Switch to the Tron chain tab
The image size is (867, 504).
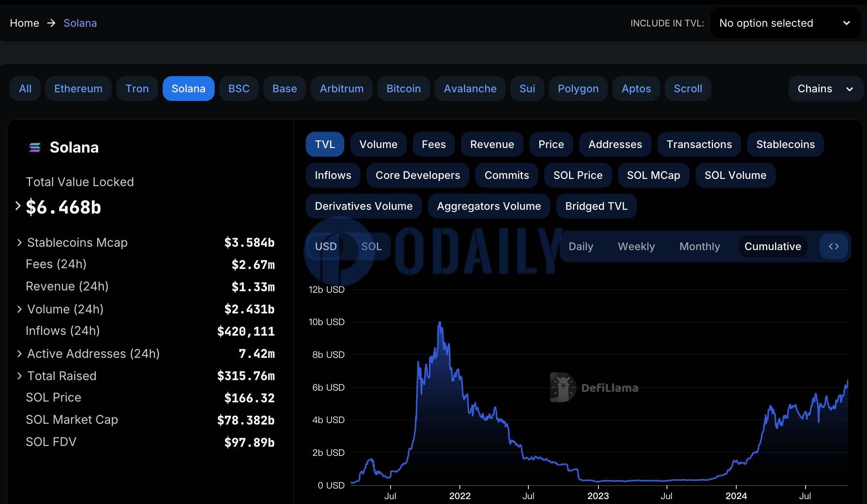click(x=137, y=89)
